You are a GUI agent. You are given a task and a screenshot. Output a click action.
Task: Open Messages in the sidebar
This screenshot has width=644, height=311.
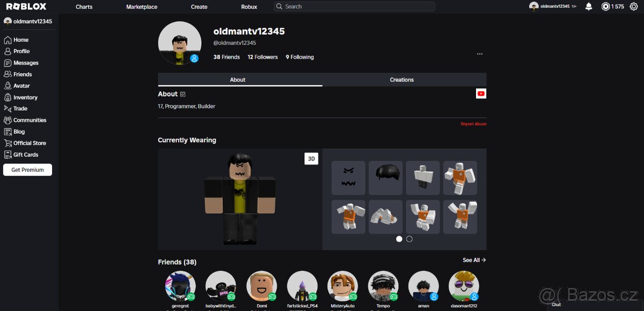21,63
